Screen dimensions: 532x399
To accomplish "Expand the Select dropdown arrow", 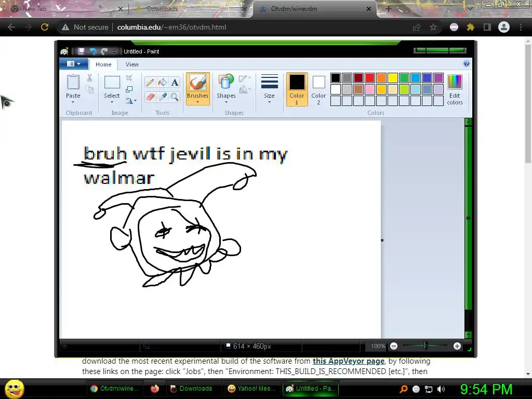I will 112,102.
